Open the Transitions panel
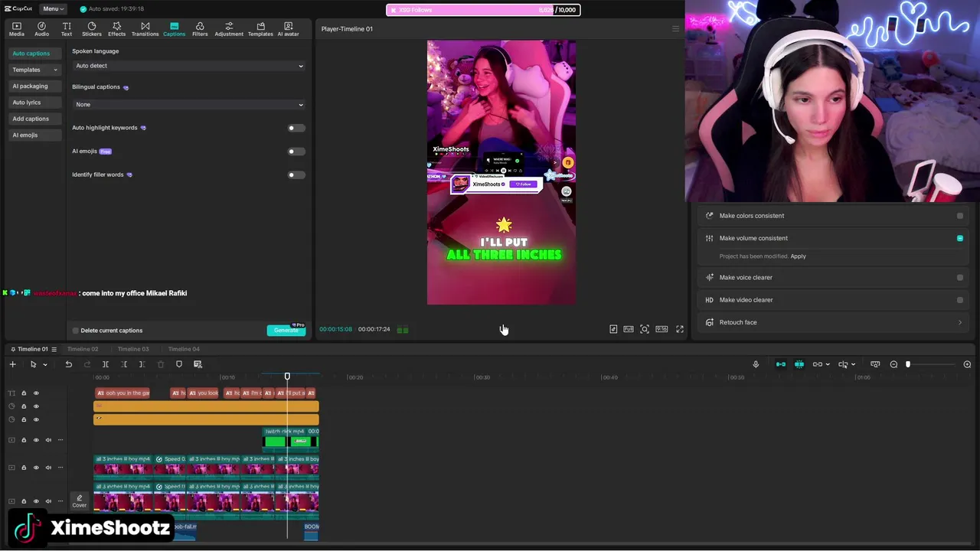The width and height of the screenshot is (980, 551). point(145,29)
